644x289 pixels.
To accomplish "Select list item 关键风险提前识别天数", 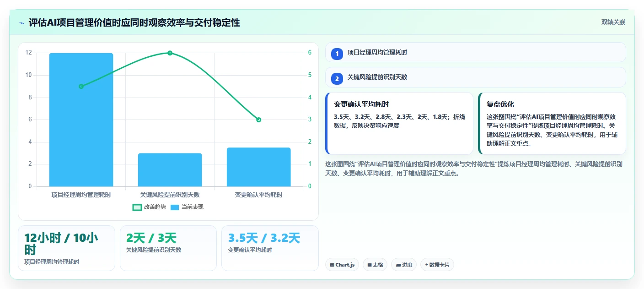I will [x=476, y=77].
